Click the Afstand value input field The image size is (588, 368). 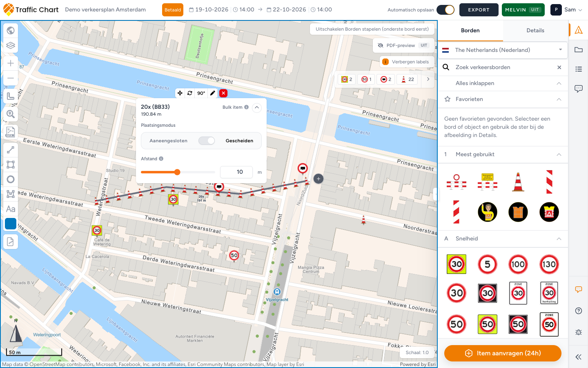[236, 172]
